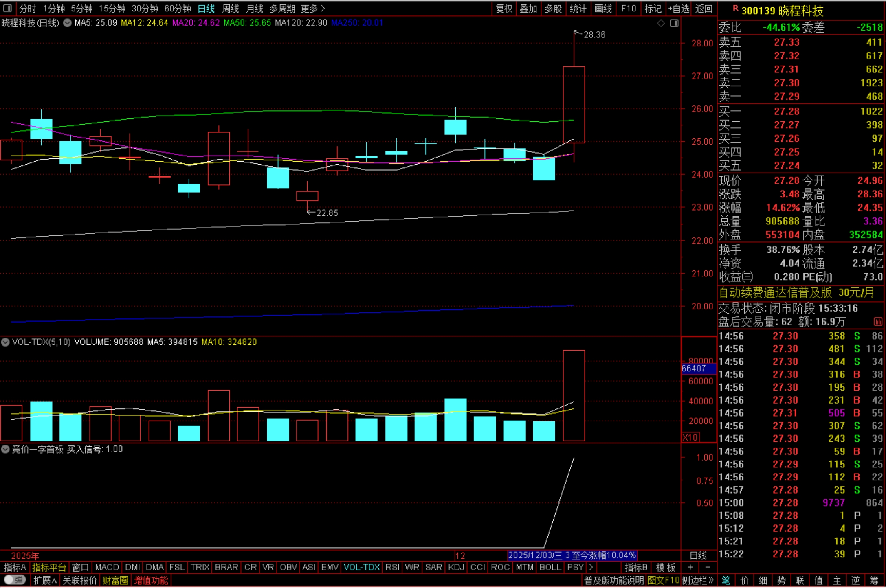Switch to the 周线 weekly period tab
The image size is (886, 588).
(x=231, y=8)
